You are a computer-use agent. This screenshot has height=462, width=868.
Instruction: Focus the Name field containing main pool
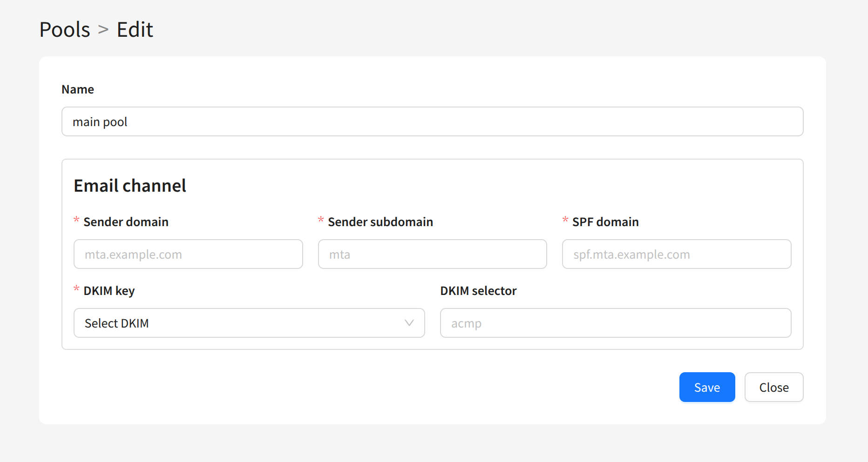[432, 121]
